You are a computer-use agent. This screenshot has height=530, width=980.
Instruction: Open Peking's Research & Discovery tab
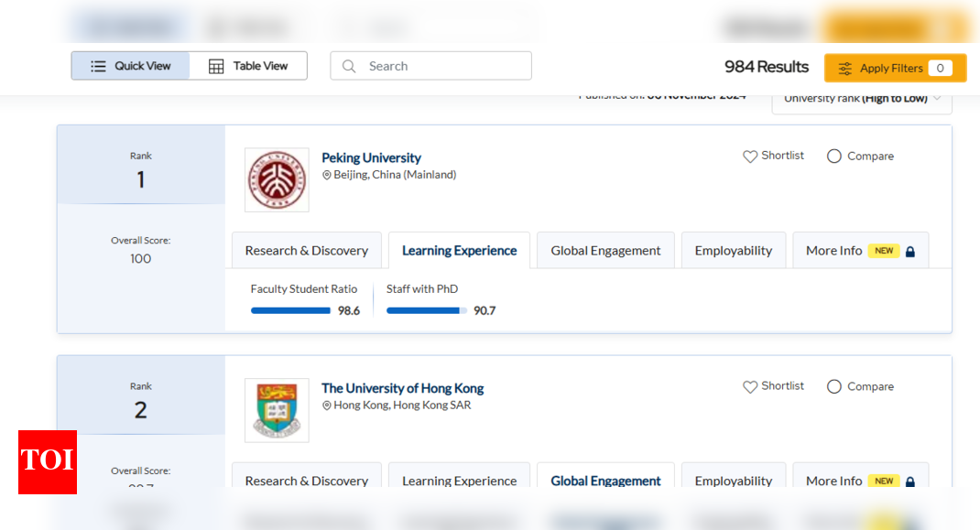[306, 251]
